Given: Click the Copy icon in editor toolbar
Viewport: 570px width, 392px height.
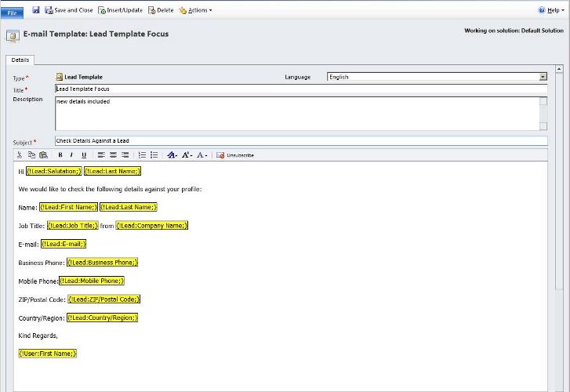Looking at the screenshot, I should point(31,155).
